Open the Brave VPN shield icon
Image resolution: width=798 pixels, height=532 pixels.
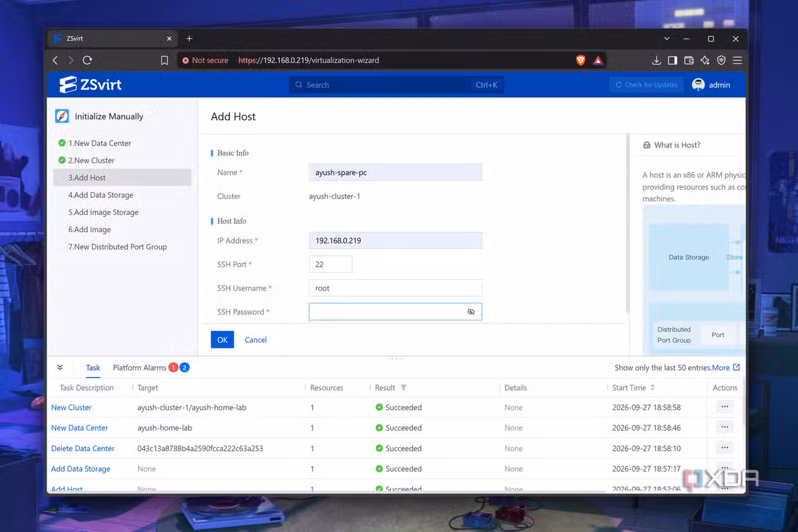(721, 61)
